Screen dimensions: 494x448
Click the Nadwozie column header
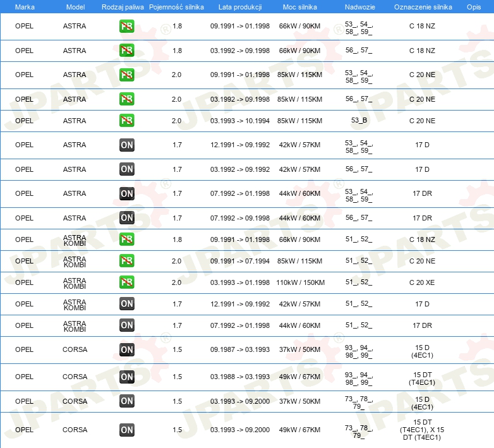pos(360,7)
